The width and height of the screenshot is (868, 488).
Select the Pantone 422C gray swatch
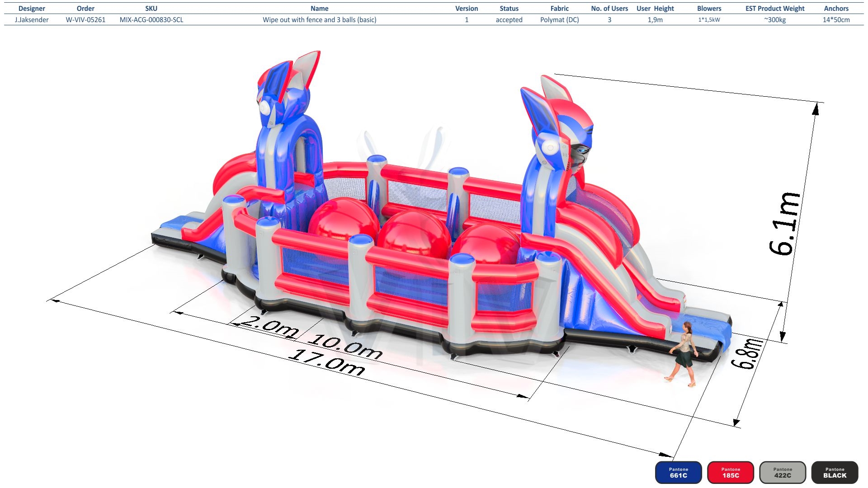click(x=783, y=473)
